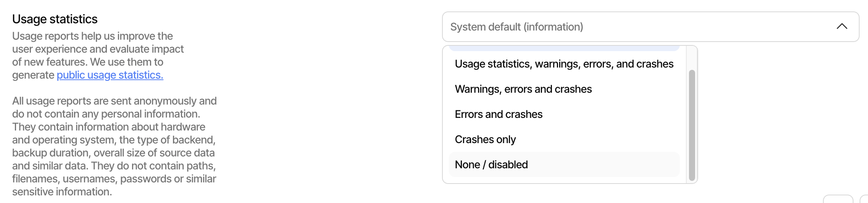Viewport: 868px width, 203px height.
Task: Select 'Usage statistics, warnings, errors, and crashes'
Action: click(x=564, y=64)
